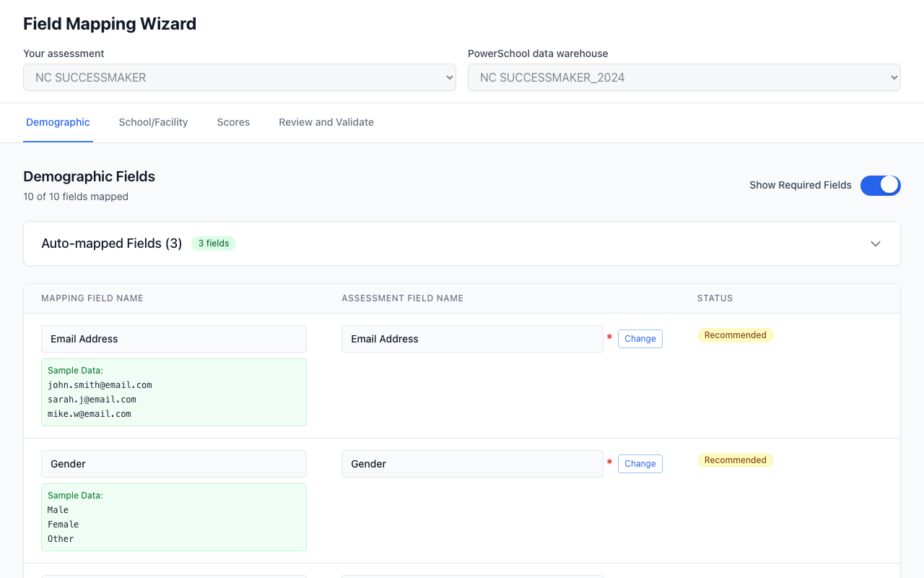Click the Email Address sample data box
The height and width of the screenshot is (578, 924).
[174, 392]
